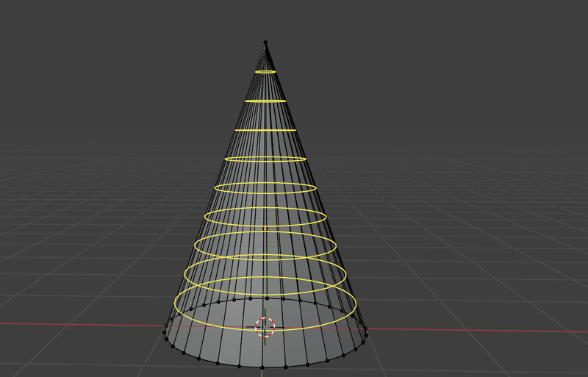Select the nearest front base vertex of cone

click(x=262, y=367)
